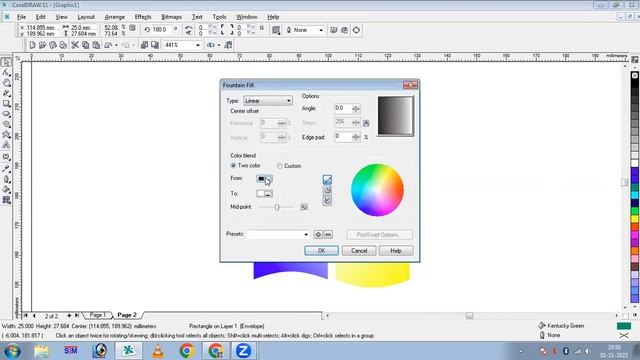Click the Angle value field
640x360 pixels.
pyautogui.click(x=343, y=109)
